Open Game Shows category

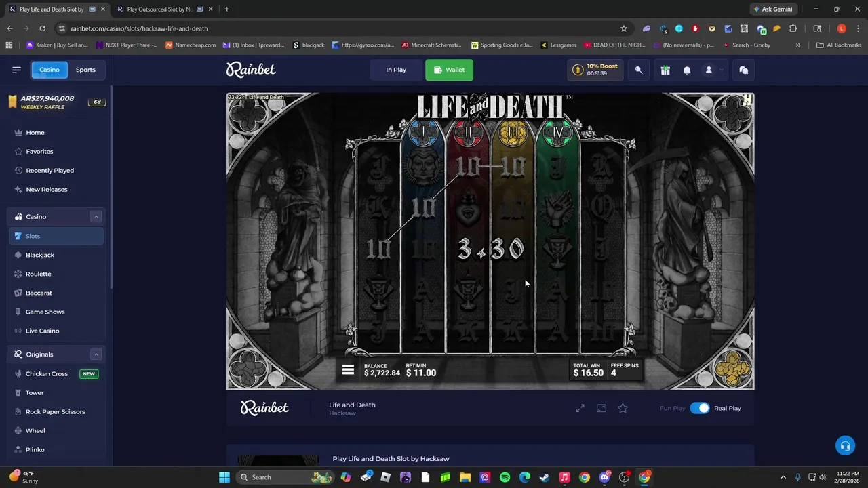coord(56,312)
